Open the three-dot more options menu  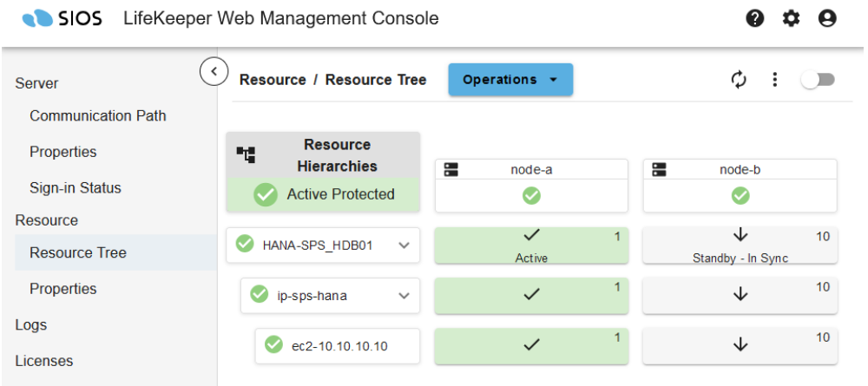click(x=775, y=80)
